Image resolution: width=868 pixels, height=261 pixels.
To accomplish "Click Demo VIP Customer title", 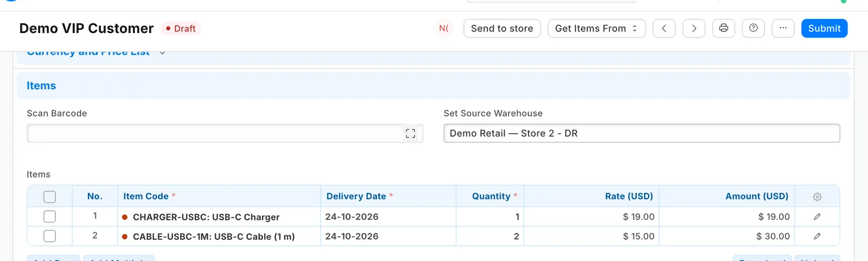I will pyautogui.click(x=86, y=28).
